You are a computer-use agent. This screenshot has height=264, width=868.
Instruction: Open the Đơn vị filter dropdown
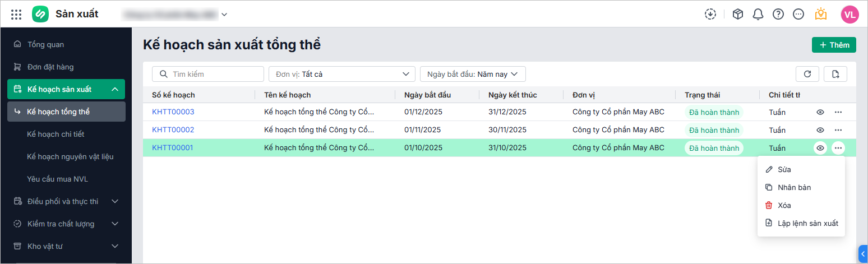[x=341, y=74]
